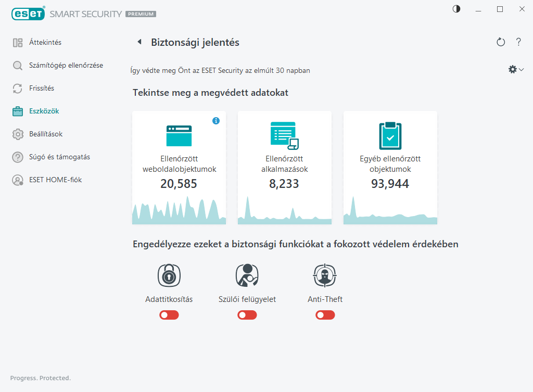This screenshot has height=392, width=533.
Task: Click the Egyéb ellenőrzött objektumok card
Action: [x=390, y=168]
